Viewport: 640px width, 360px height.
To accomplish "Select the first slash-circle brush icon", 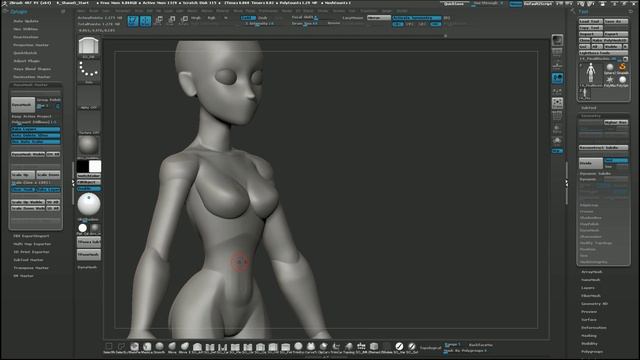I will [399, 347].
